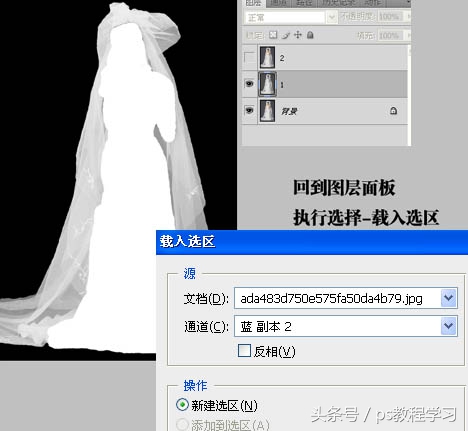The height and width of the screenshot is (431, 468).
Task: Click the 载入选区 dialog title bar
Action: [x=312, y=242]
